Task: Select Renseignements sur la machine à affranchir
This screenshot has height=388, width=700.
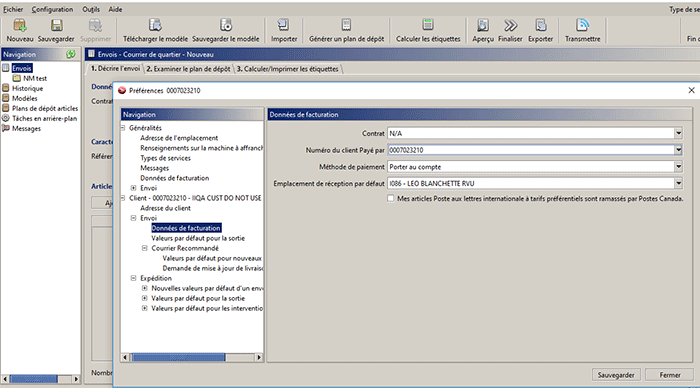Action: point(201,148)
